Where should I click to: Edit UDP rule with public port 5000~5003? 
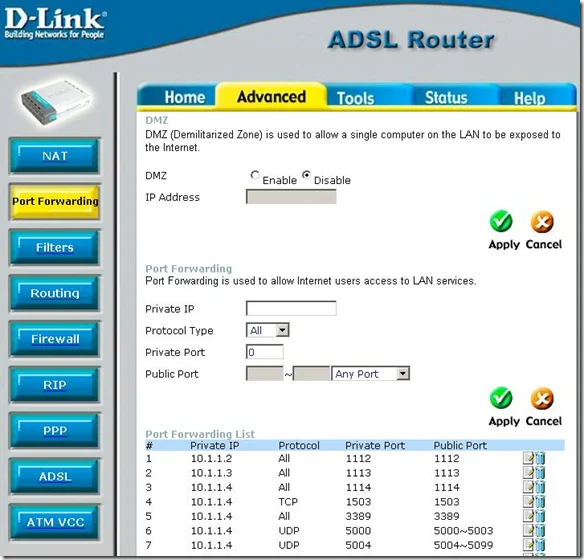pyautogui.click(x=529, y=531)
